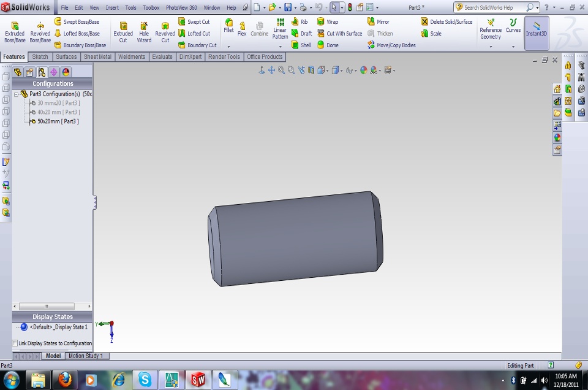The width and height of the screenshot is (588, 390).
Task: Switch to the Motion Study 1 tab
Action: click(x=86, y=356)
